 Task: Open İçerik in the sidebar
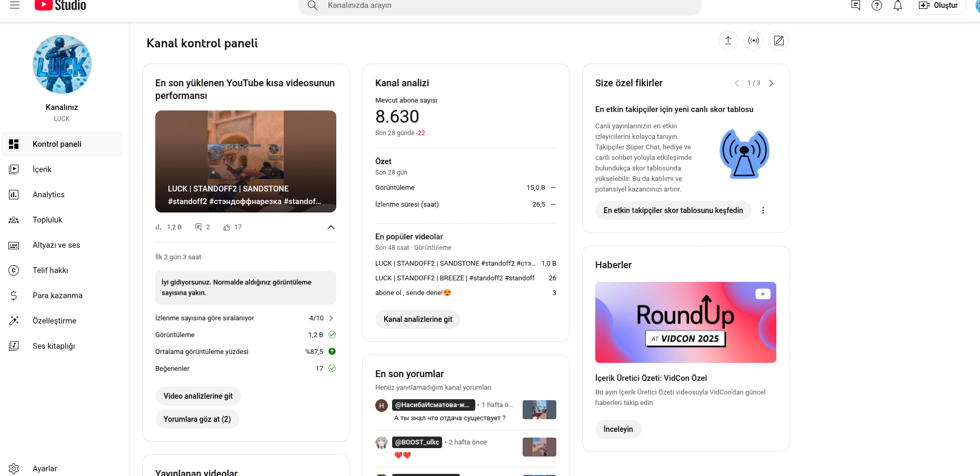[62, 169]
